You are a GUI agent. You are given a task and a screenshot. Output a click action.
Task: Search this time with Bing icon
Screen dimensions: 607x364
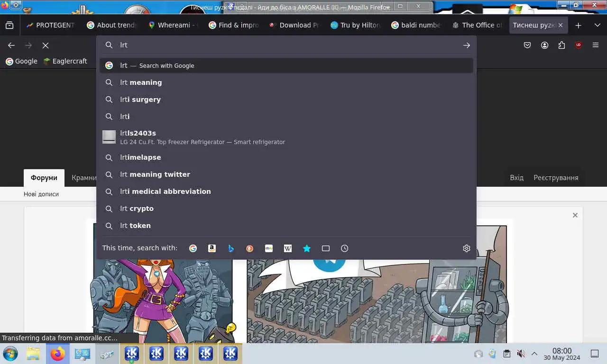point(231,248)
